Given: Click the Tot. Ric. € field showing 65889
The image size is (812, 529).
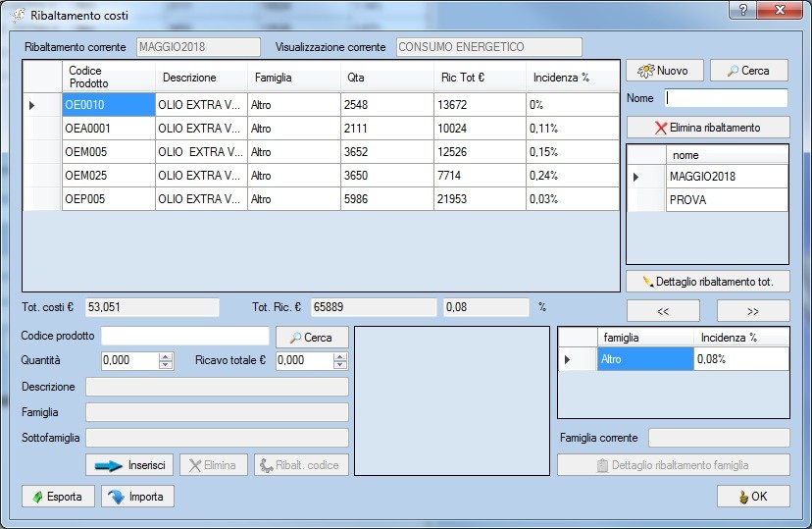Looking at the screenshot, I should (x=374, y=307).
